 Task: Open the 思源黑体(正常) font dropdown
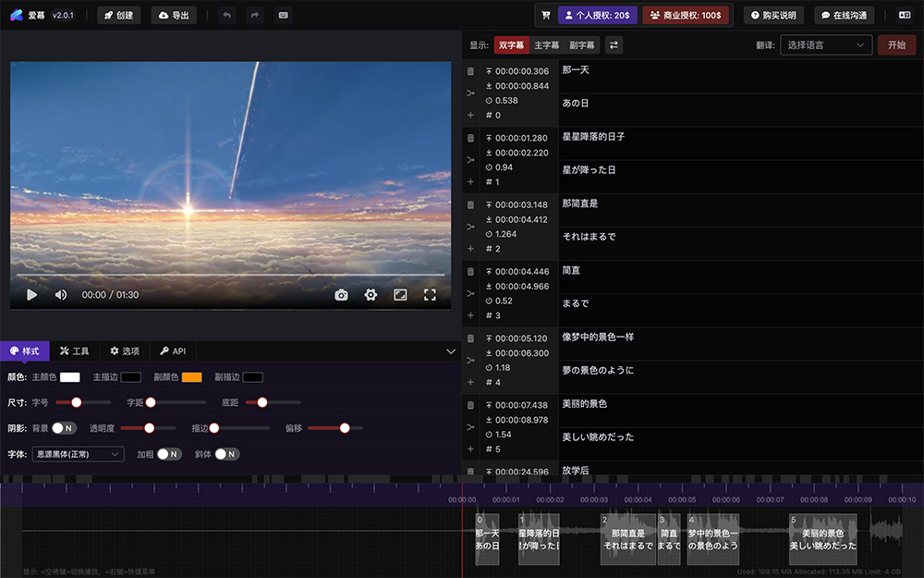78,454
